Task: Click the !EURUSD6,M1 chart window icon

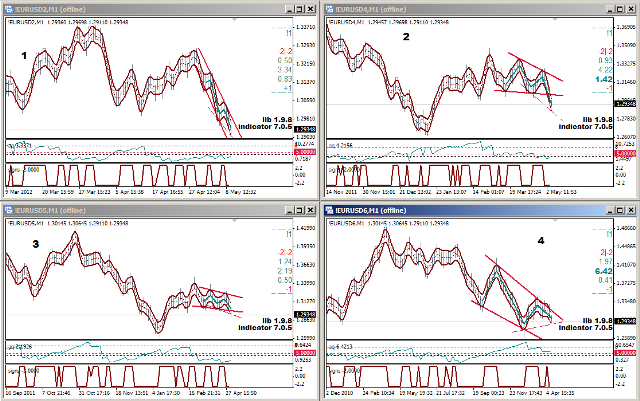Action: coord(329,211)
